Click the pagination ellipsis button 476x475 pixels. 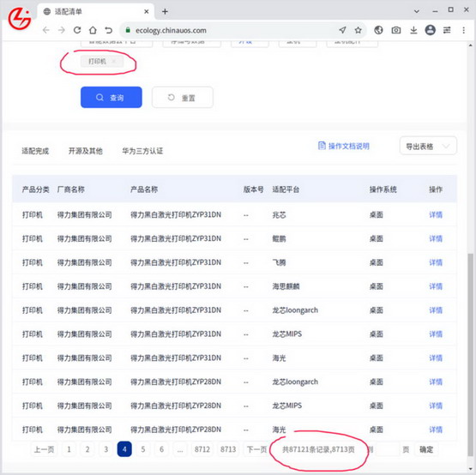click(x=180, y=449)
